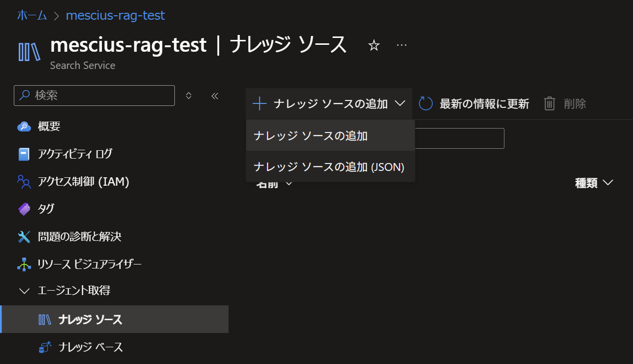Select the リソース ビジュアライザー icon
This screenshot has width=633, height=364.
point(23,264)
